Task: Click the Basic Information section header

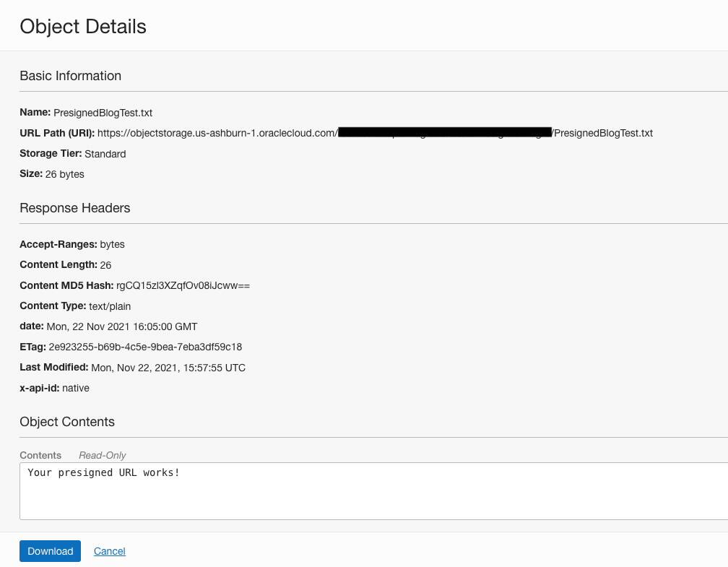Action: (70, 75)
